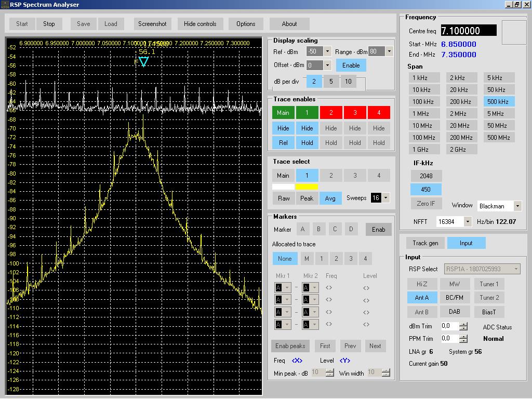Click the yellow trace color swatch
532x399 pixels.
[x=307, y=187]
